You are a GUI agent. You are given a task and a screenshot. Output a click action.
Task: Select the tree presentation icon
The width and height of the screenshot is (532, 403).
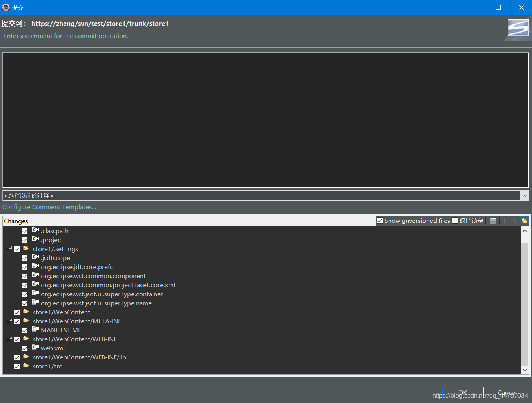(515, 221)
